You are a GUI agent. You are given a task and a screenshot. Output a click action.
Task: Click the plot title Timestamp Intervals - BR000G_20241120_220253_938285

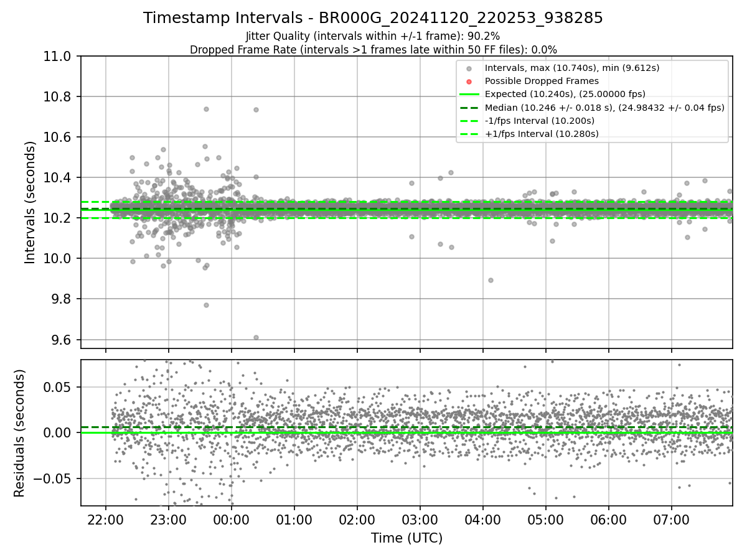(x=373, y=18)
